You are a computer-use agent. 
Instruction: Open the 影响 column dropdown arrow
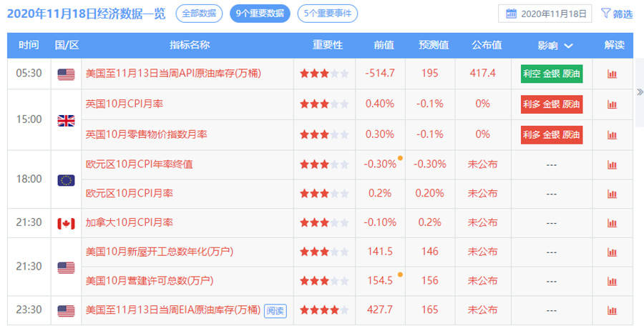(568, 46)
